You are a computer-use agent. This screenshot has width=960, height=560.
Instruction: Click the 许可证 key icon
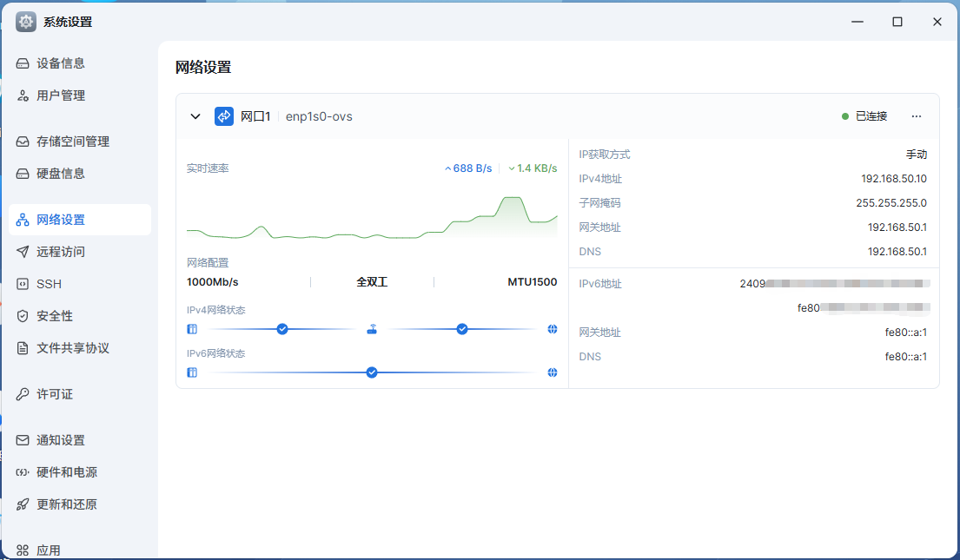[23, 394]
